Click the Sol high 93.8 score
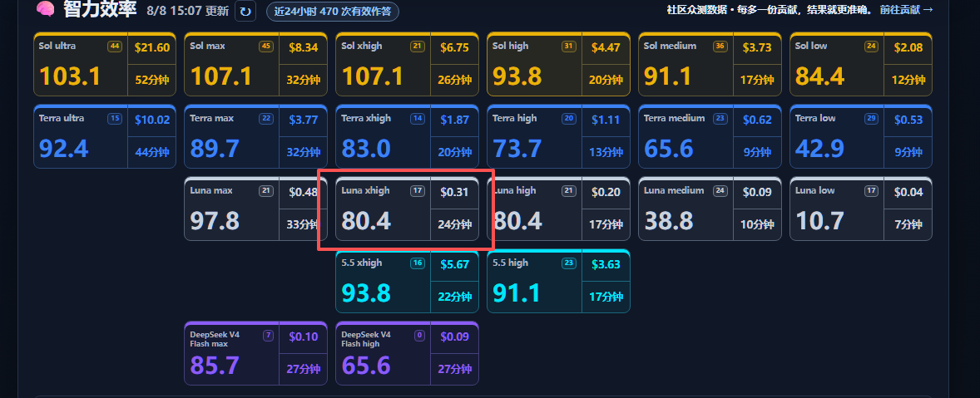The width and height of the screenshot is (980, 398). [517, 76]
